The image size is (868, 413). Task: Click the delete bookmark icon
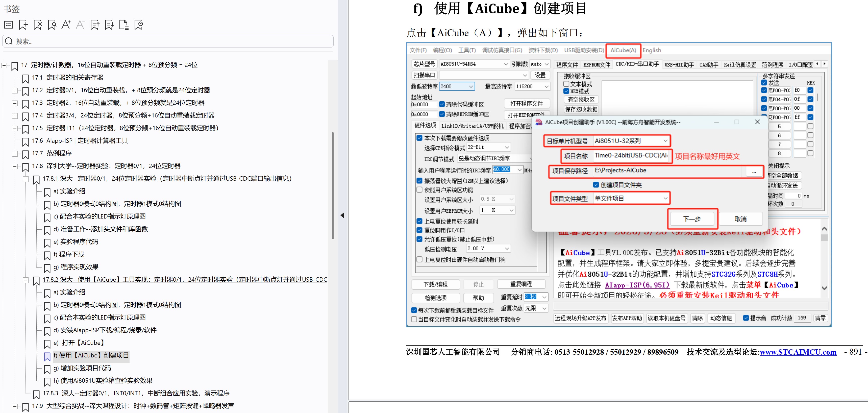pyautogui.click(x=38, y=25)
